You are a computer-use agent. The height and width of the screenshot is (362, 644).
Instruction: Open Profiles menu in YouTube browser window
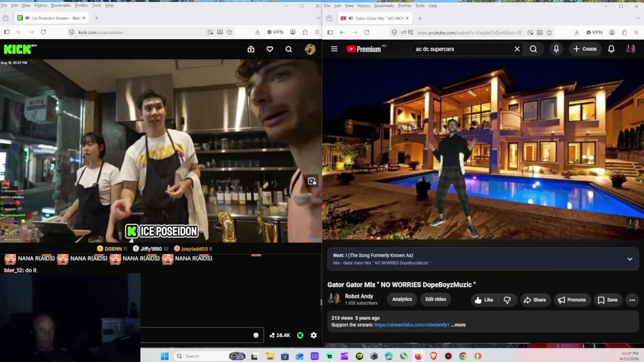405,6
